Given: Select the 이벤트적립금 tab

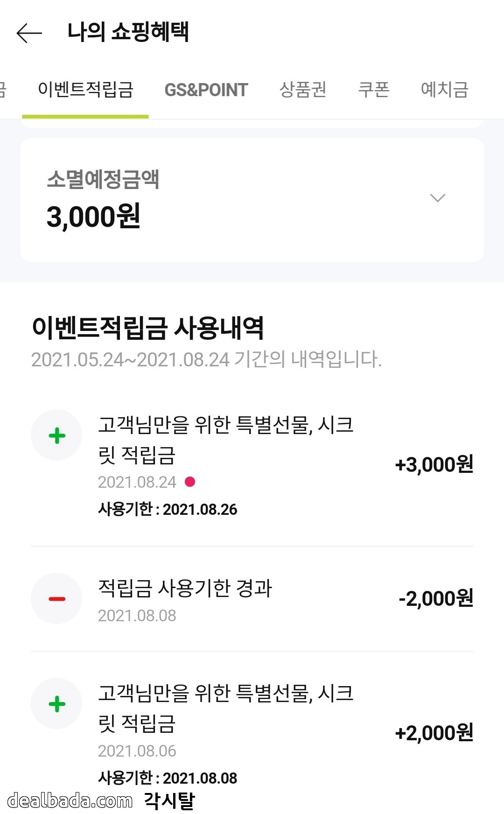Looking at the screenshot, I should pos(85,90).
